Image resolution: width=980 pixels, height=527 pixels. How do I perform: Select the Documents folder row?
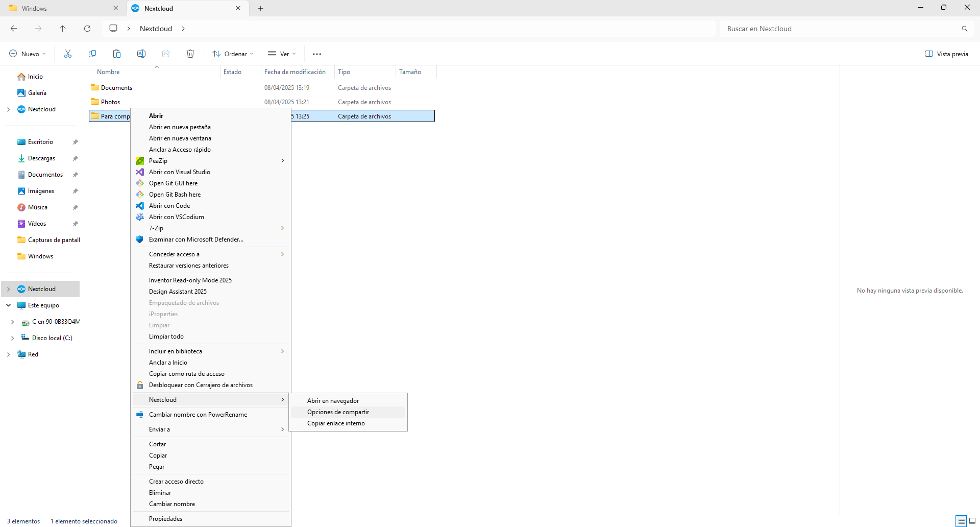point(262,88)
